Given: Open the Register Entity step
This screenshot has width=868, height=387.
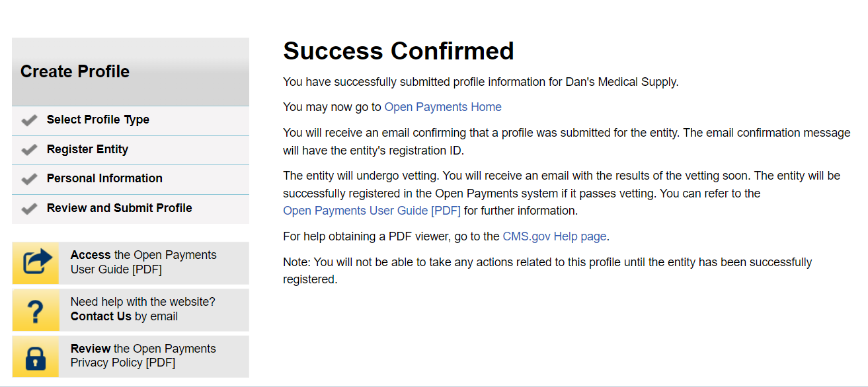Looking at the screenshot, I should pos(87,149).
